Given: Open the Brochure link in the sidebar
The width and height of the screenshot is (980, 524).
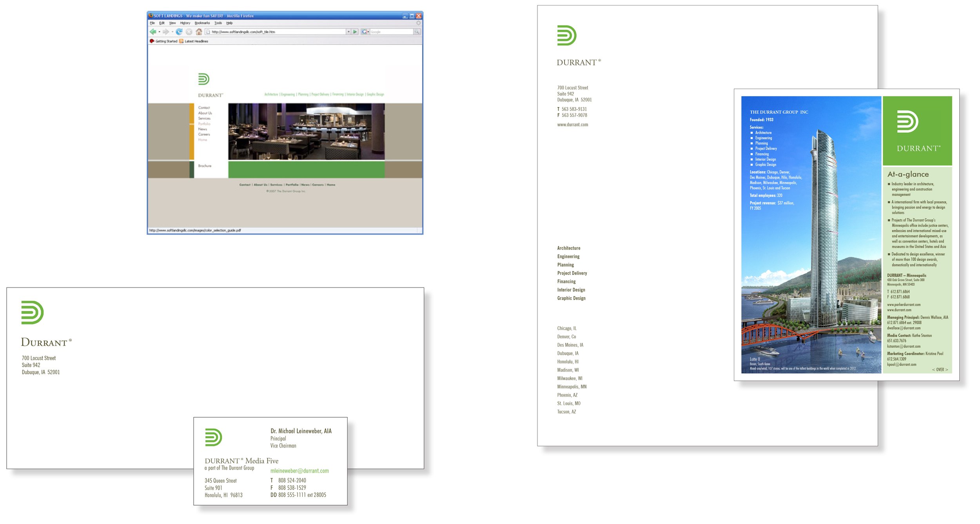Looking at the screenshot, I should pyautogui.click(x=205, y=166).
